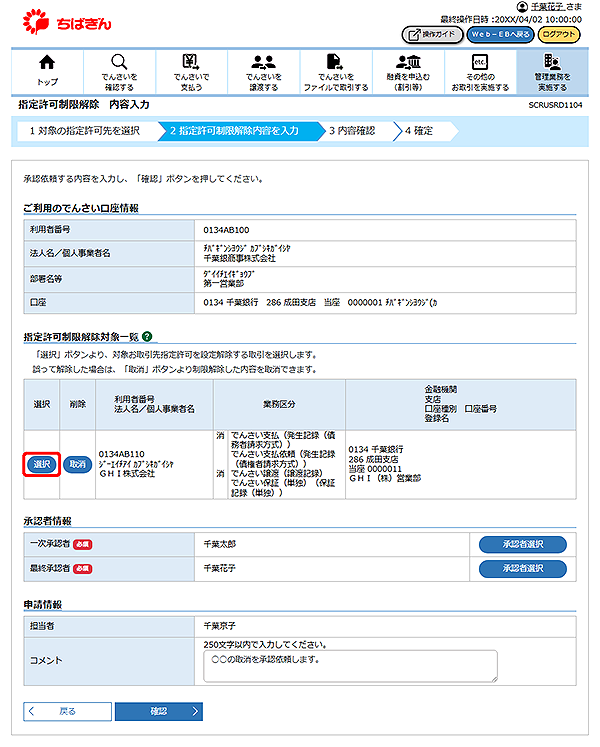Click the ご利用のでんさい口座情報 heading
The height and width of the screenshot is (747, 600).
click(x=81, y=208)
